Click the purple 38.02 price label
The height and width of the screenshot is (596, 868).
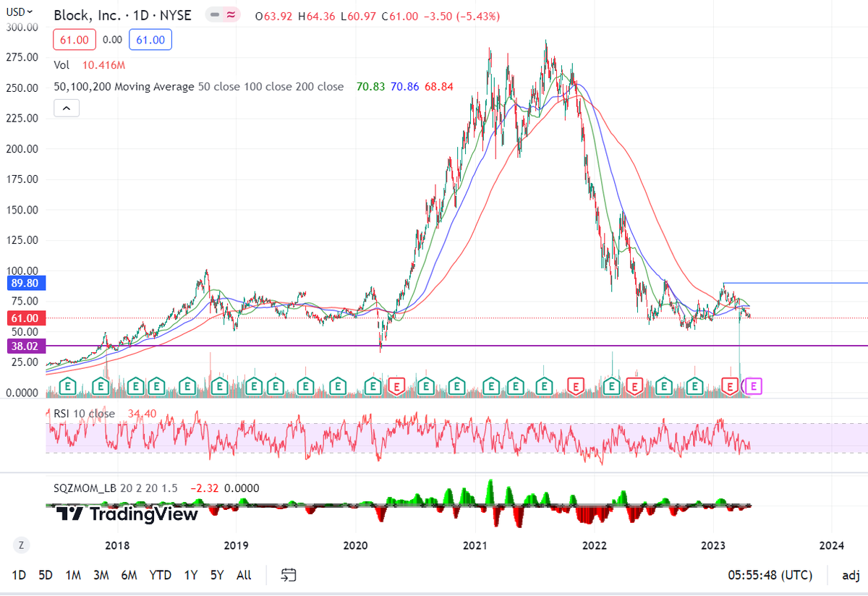pos(25,346)
